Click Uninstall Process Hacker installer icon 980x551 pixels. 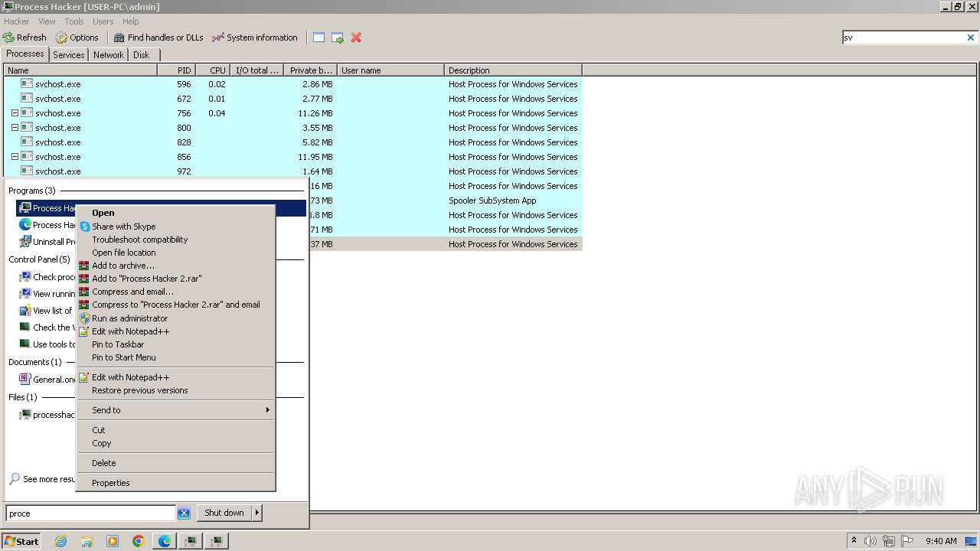pos(25,242)
